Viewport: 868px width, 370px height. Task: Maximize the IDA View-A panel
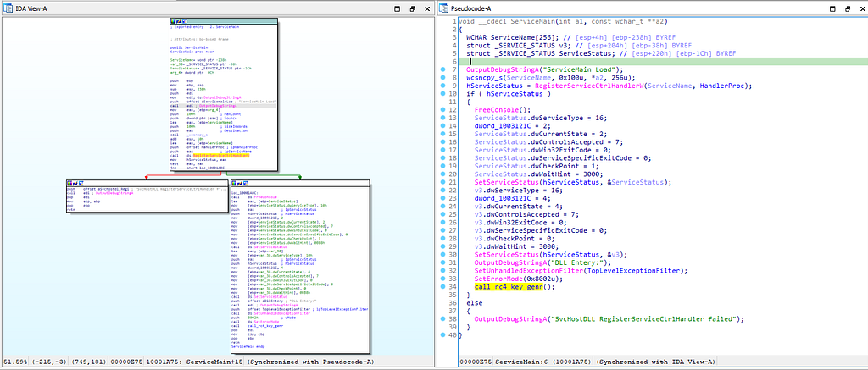[x=398, y=8]
